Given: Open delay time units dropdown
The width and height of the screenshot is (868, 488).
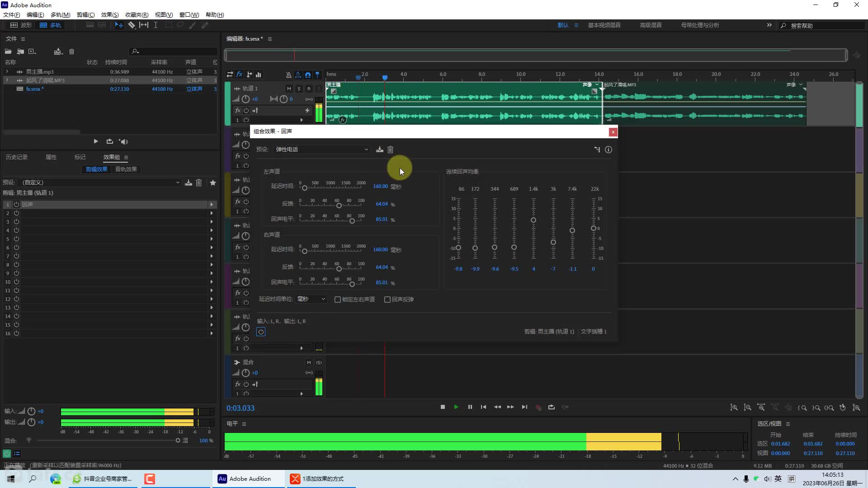Looking at the screenshot, I should tap(311, 299).
